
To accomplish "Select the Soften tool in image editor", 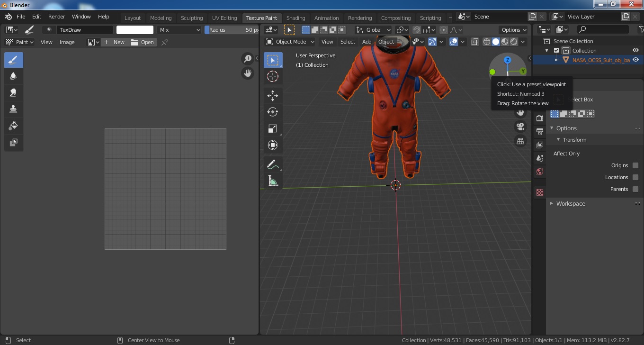I will point(14,76).
